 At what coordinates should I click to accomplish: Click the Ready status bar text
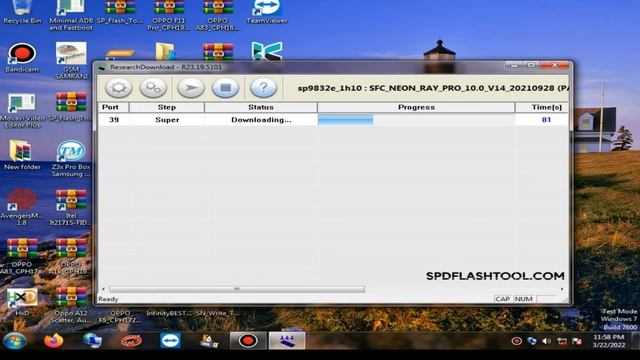108,299
